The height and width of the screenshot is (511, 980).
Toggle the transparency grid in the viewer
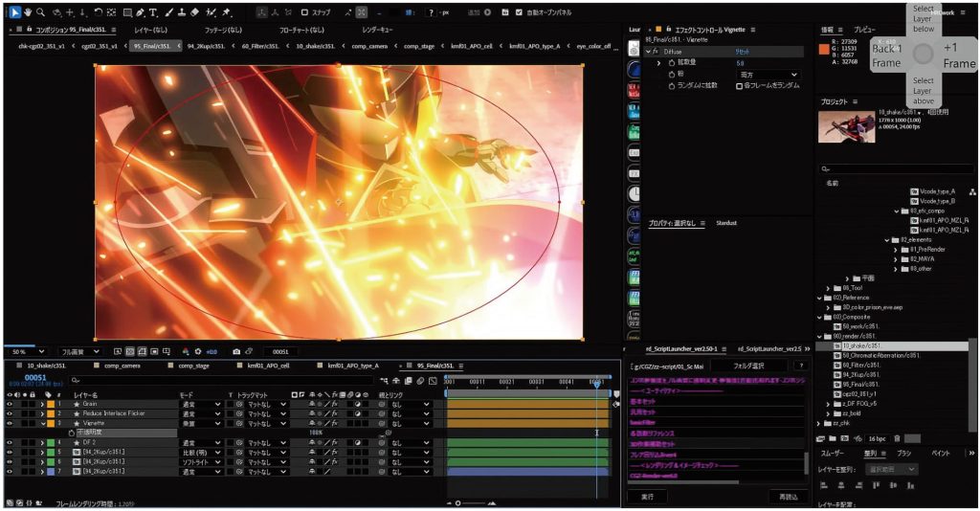[x=130, y=352]
